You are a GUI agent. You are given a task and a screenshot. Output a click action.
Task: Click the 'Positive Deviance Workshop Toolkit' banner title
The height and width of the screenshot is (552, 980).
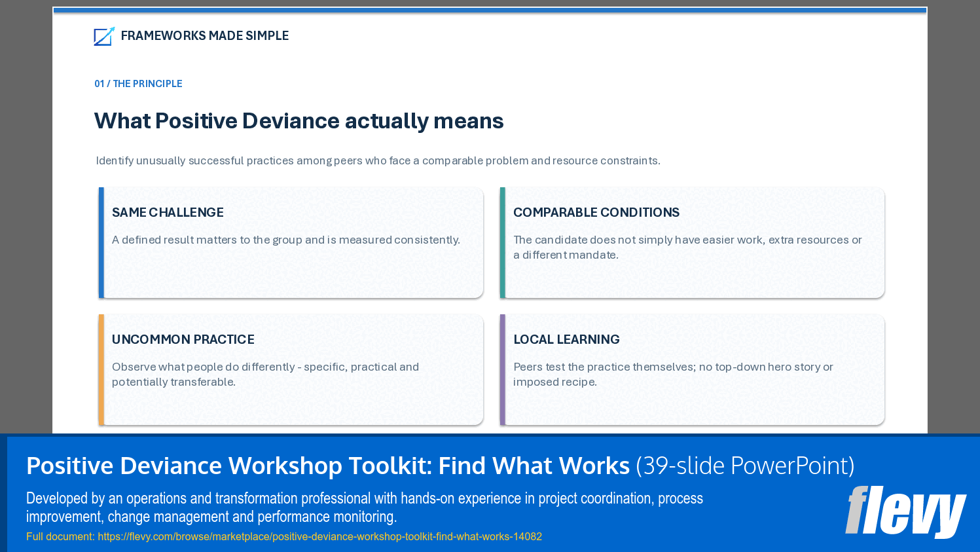pyautogui.click(x=328, y=466)
